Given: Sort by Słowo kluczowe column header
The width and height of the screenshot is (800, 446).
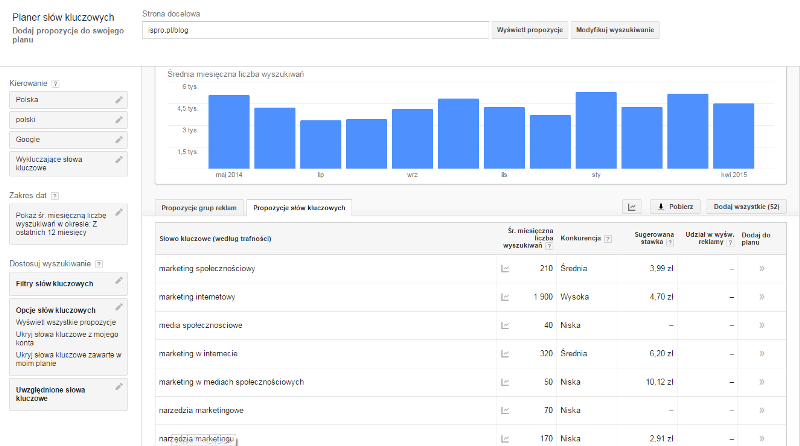Looking at the screenshot, I should coord(215,239).
